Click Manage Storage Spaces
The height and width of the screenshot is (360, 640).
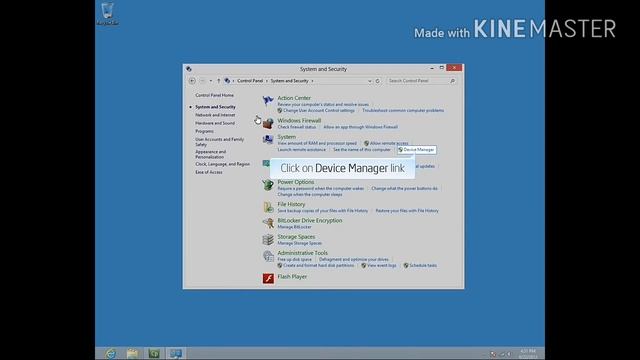[300, 243]
